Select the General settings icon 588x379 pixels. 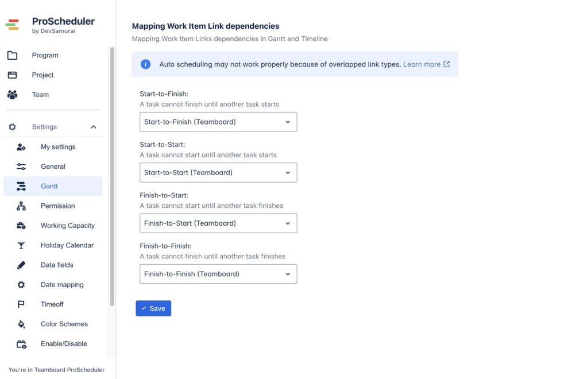click(x=21, y=166)
